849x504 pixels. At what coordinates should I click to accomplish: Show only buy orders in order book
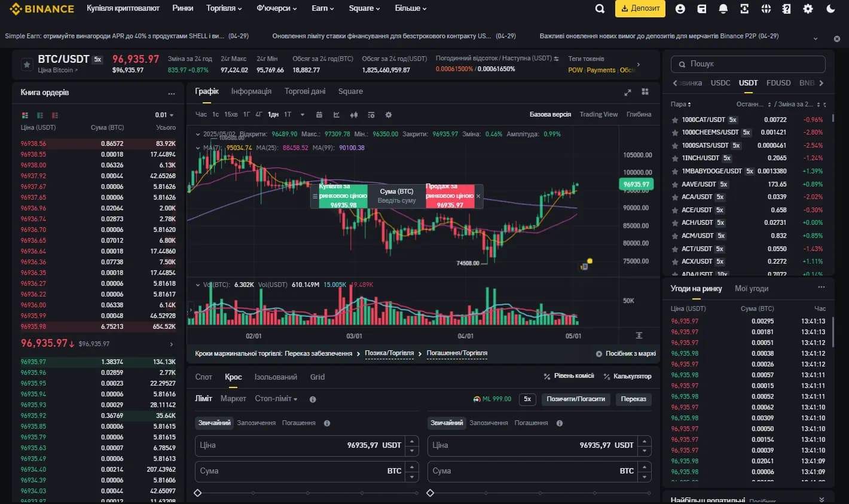40,115
